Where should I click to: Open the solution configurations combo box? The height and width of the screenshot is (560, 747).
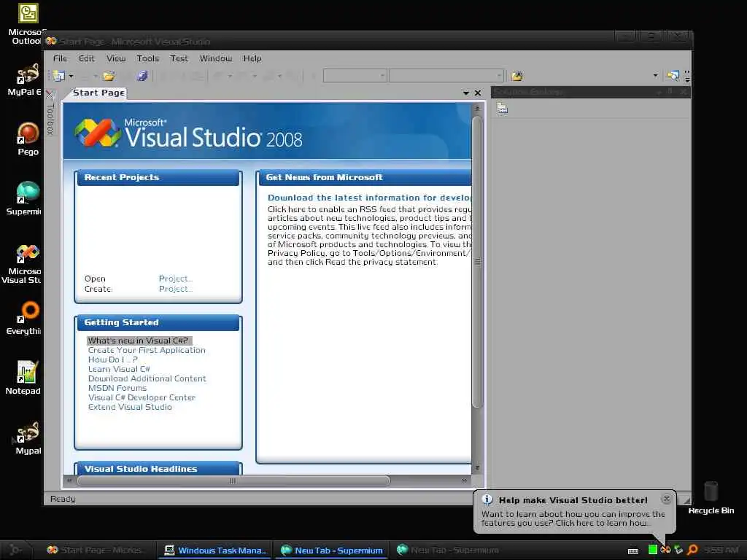(x=355, y=76)
